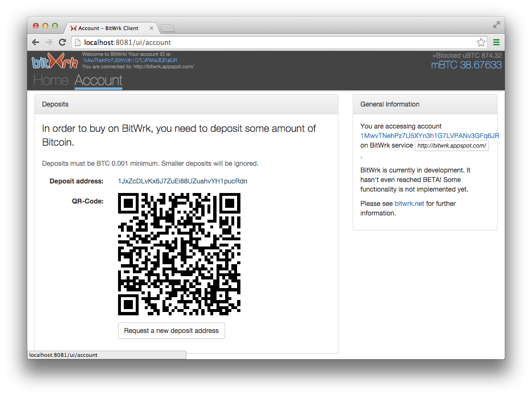Open the Chrome hamburger menu

496,43
